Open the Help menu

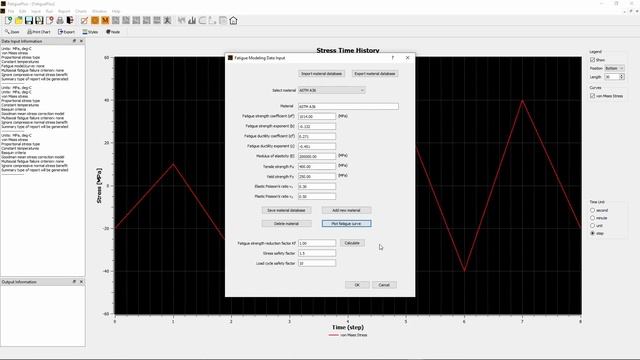pyautogui.click(x=116, y=11)
